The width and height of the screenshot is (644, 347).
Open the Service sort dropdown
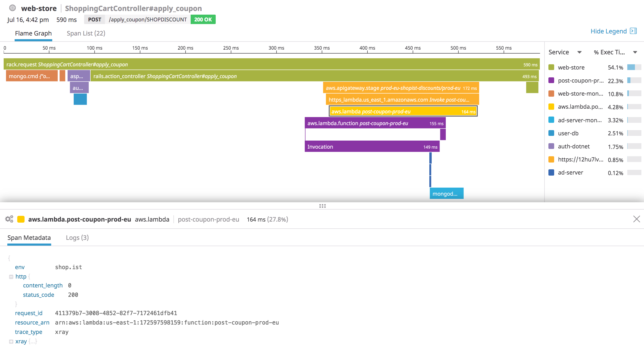point(579,52)
